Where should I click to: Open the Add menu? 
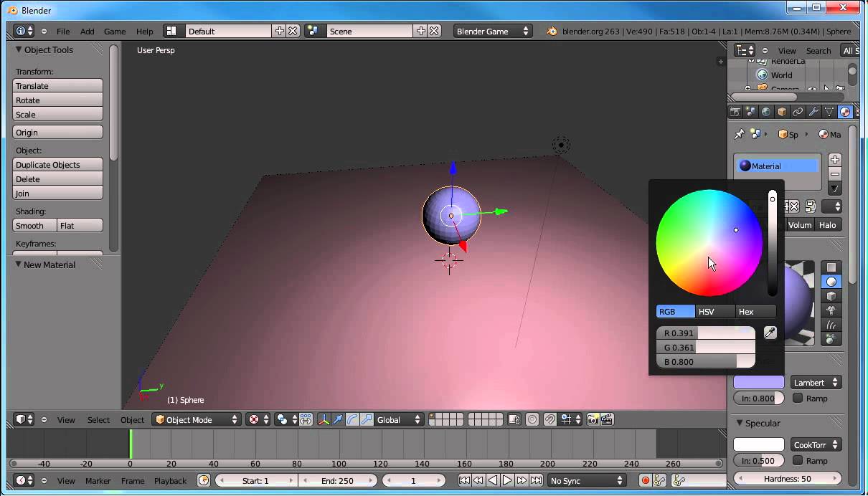pos(87,31)
